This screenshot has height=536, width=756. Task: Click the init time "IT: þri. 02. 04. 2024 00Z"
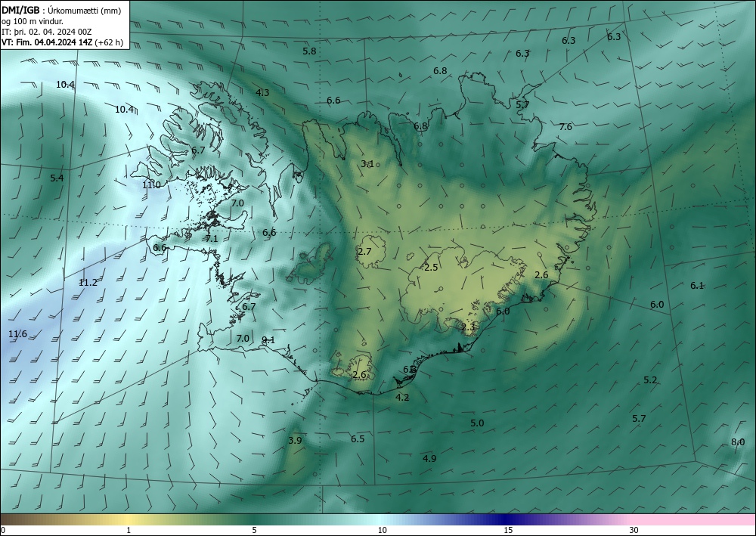46,32
